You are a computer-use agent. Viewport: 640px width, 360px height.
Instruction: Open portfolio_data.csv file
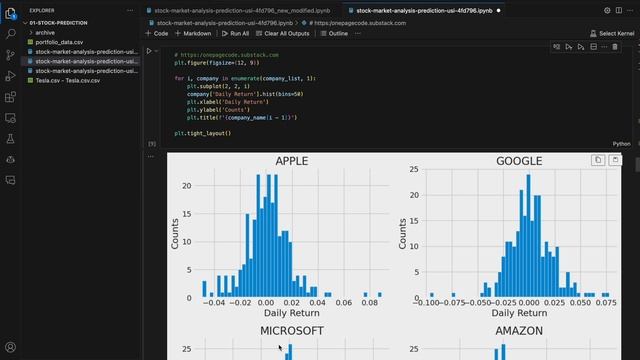[x=59, y=42]
